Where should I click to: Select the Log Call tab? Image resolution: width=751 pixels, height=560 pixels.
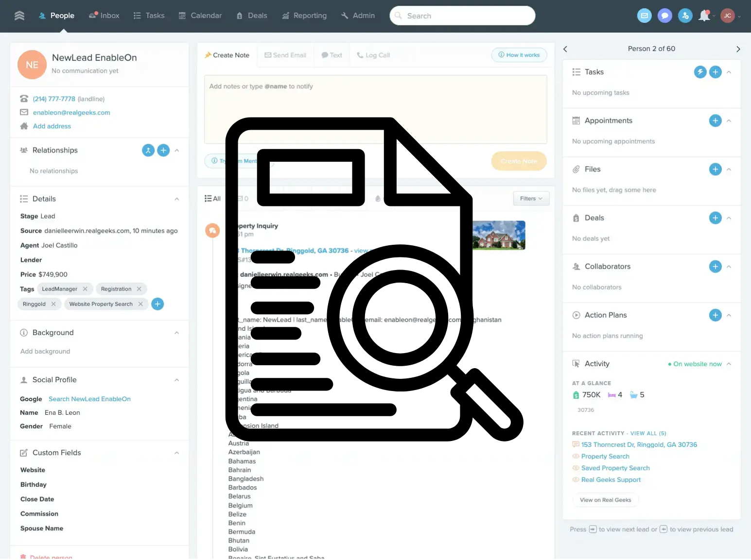[373, 55]
